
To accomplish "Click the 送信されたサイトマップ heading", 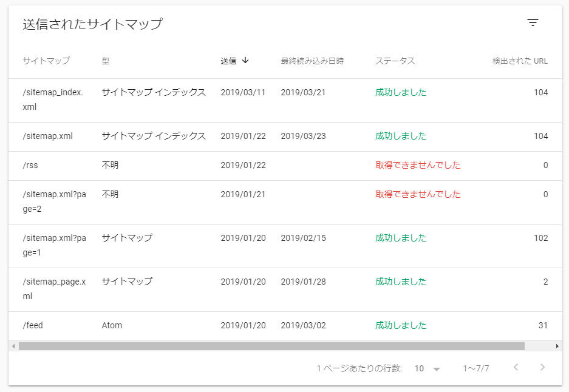I will [92, 24].
